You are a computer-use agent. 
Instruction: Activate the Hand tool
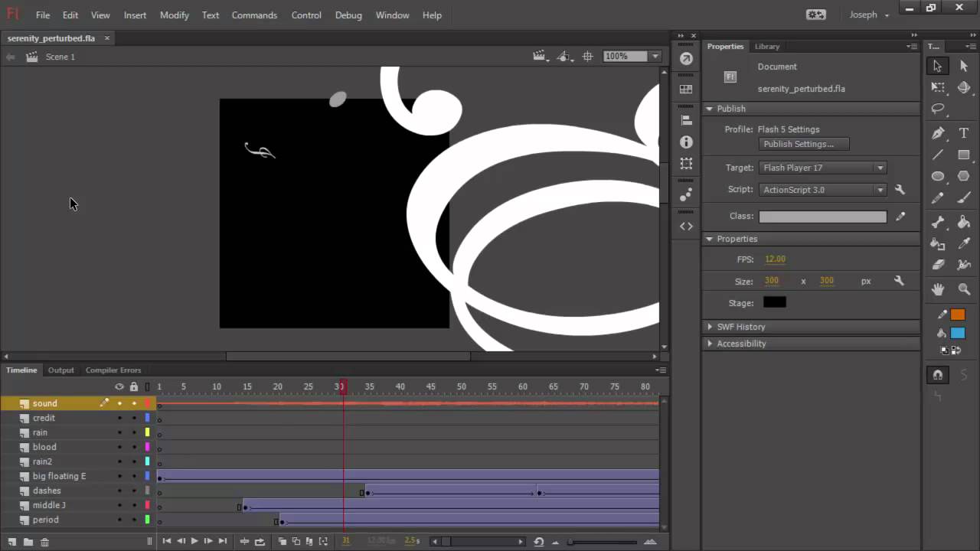tap(938, 289)
